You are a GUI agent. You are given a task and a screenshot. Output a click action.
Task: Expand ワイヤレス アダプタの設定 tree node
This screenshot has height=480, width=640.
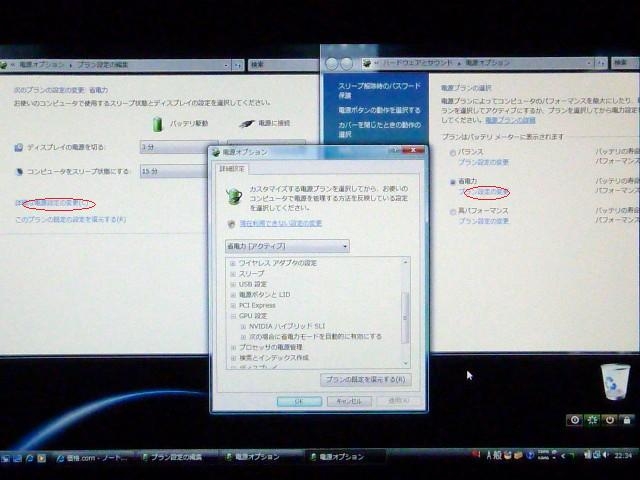click(x=233, y=264)
